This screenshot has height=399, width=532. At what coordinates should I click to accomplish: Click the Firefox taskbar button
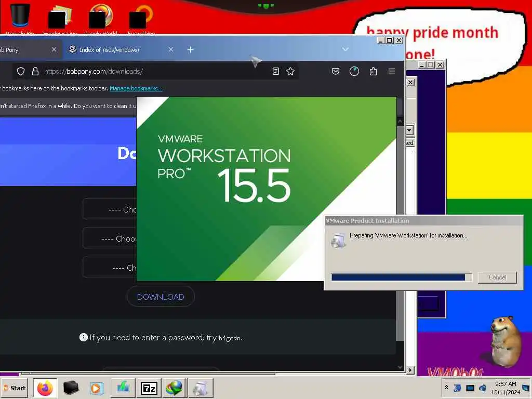pyautogui.click(x=45, y=388)
